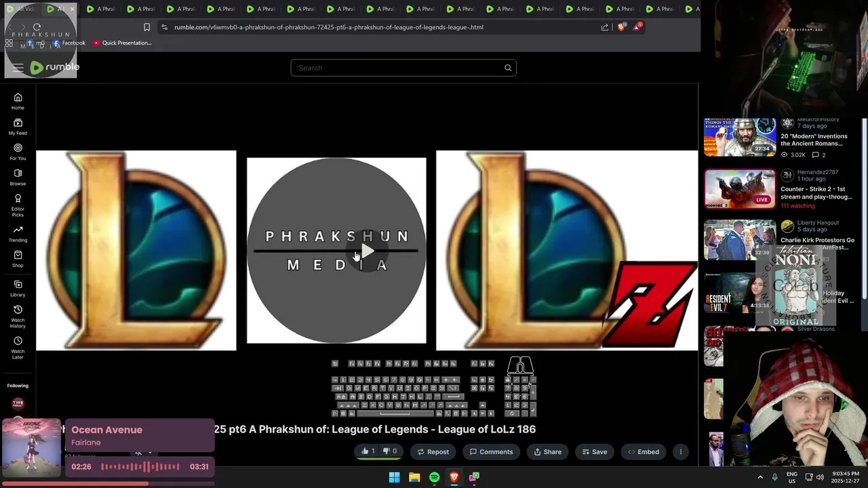Open Browse in the sidebar

pos(18,177)
